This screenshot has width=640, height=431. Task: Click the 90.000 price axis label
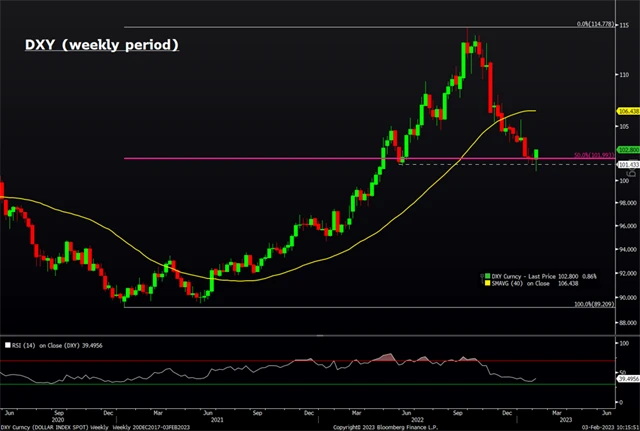(x=628, y=298)
